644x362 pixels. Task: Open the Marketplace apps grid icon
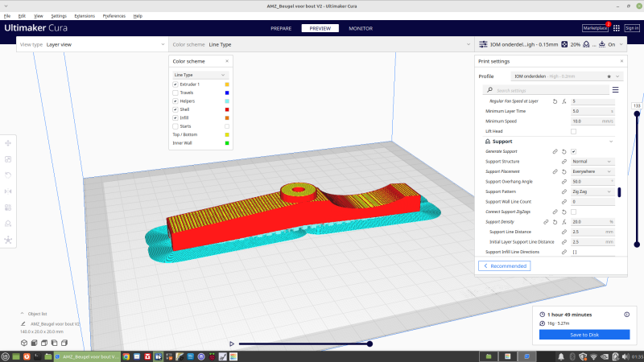pos(617,27)
